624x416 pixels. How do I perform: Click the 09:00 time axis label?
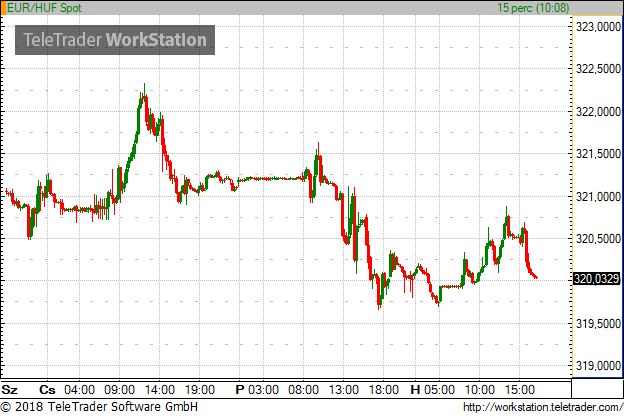[x=119, y=389]
